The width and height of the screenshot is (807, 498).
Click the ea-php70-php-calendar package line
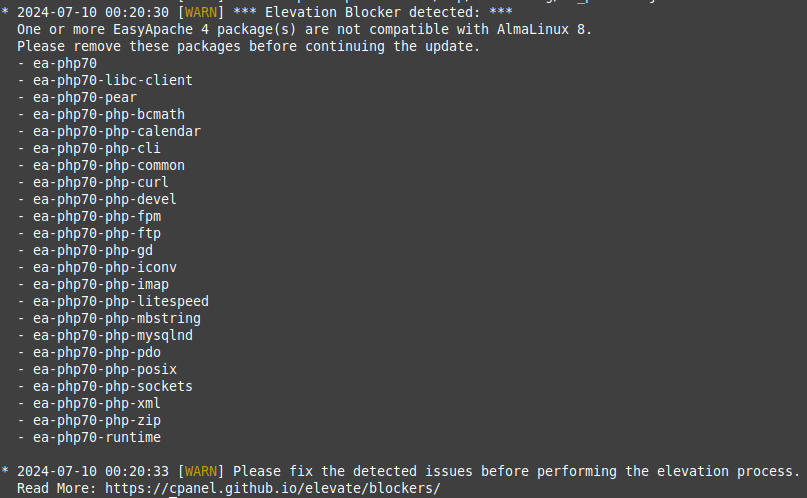[x=116, y=131]
